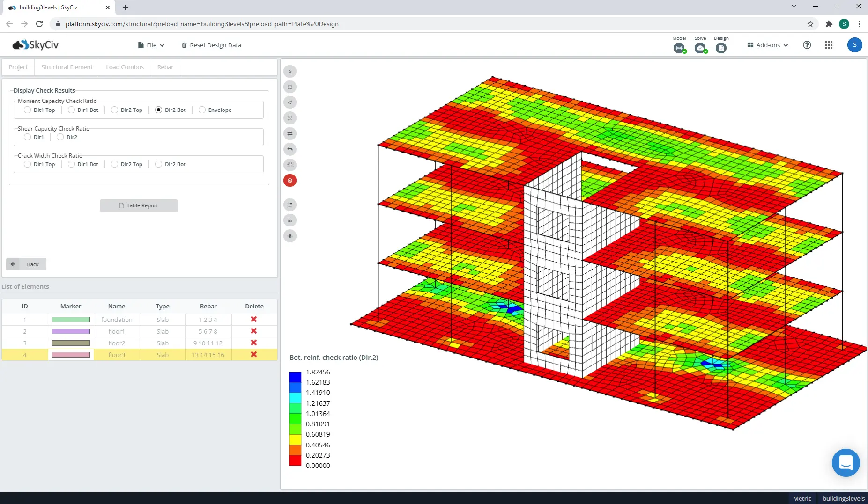This screenshot has width=868, height=504.
Task: Open the Rebar tab
Action: coord(165,67)
